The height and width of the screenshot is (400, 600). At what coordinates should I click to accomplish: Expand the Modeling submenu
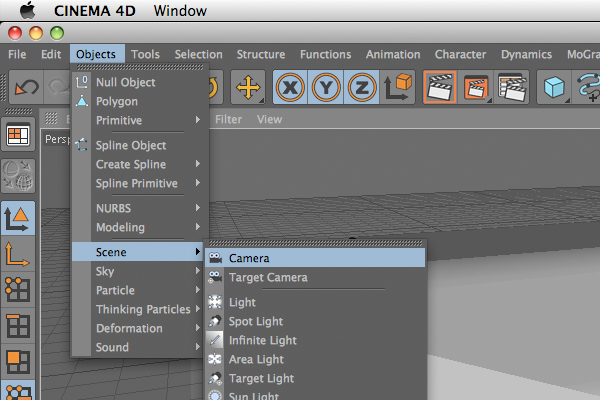click(138, 227)
